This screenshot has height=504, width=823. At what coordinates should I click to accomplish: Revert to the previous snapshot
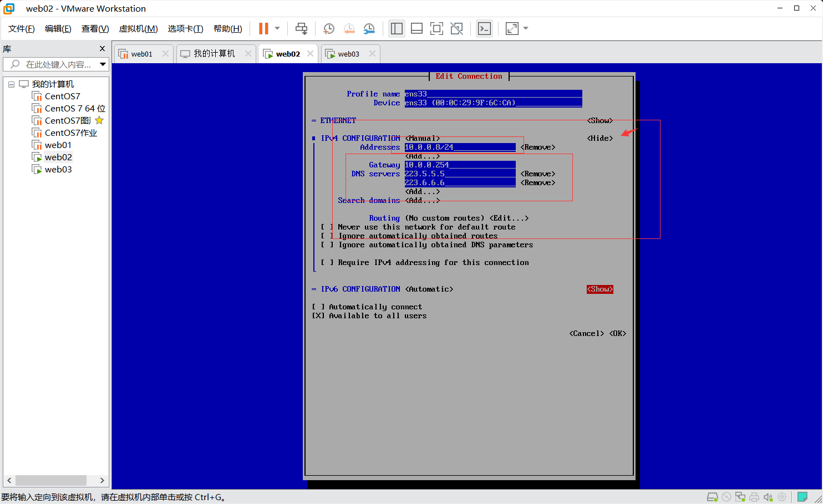pos(349,28)
